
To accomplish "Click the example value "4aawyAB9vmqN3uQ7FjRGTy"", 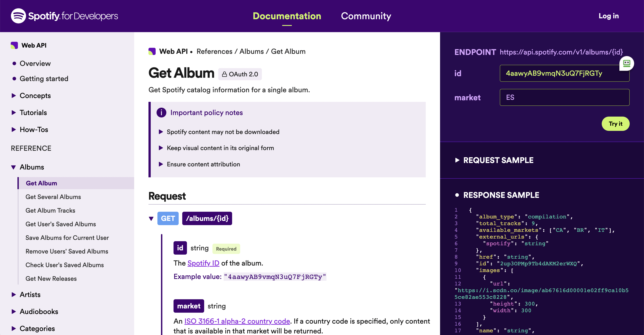I will pyautogui.click(x=275, y=277).
